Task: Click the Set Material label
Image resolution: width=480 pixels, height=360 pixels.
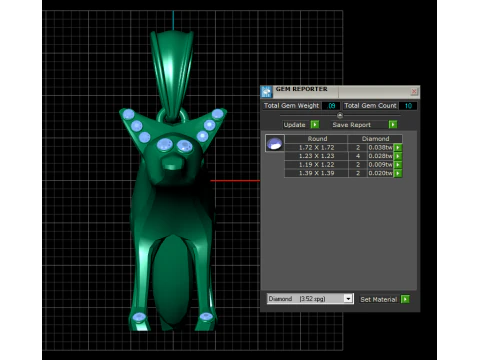Action: (379, 299)
